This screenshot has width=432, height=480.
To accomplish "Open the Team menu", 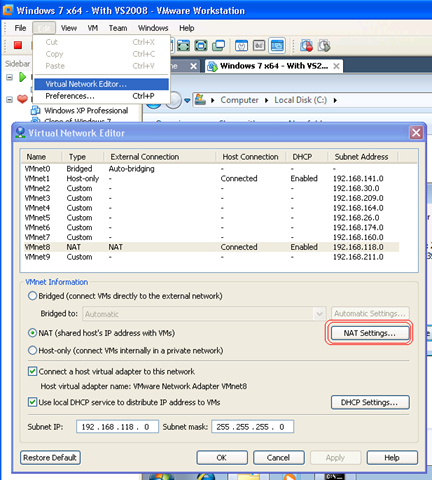I will pyautogui.click(x=118, y=28).
